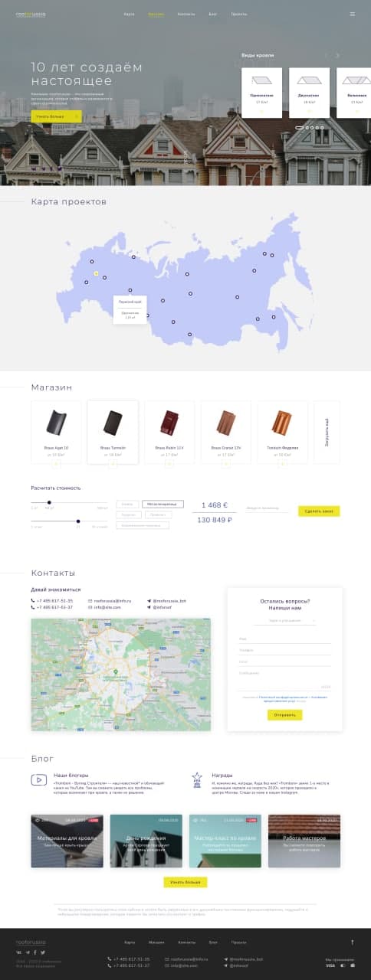
Task: Open the Facebook social icon in the footer
Action: (34, 952)
